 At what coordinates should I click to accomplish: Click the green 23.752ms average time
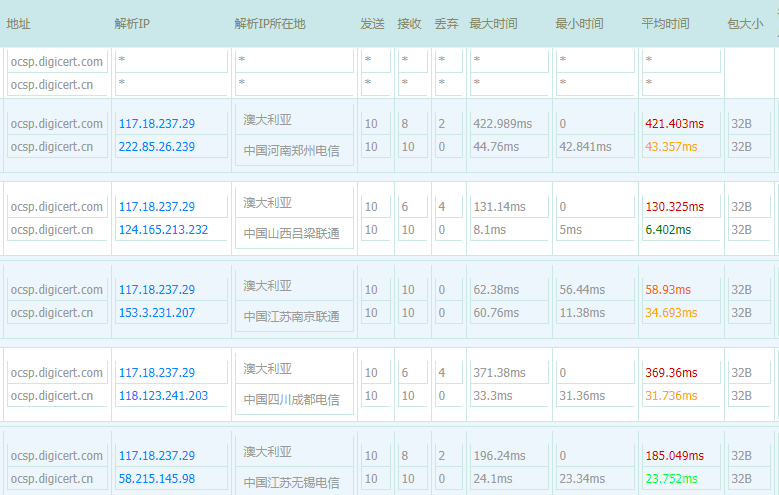coord(671,479)
